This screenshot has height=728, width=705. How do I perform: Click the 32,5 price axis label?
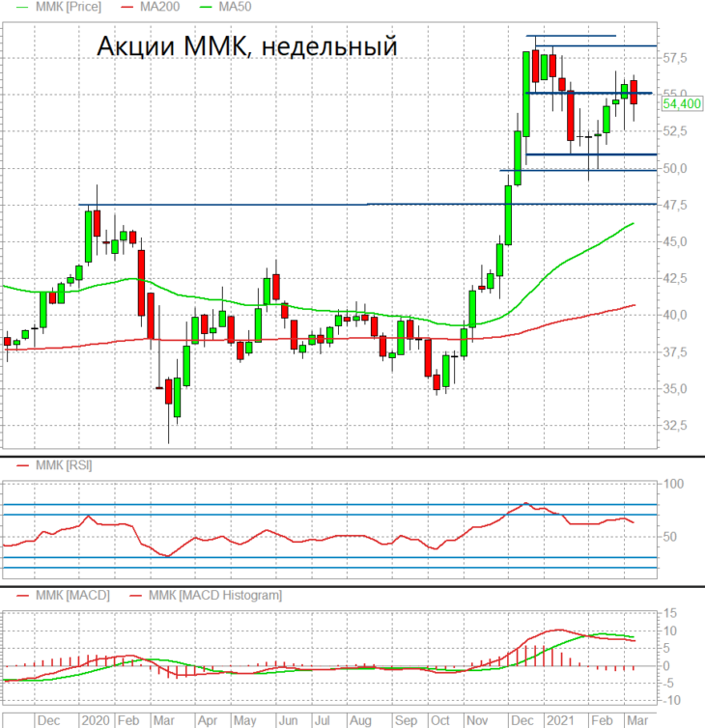coord(675,426)
